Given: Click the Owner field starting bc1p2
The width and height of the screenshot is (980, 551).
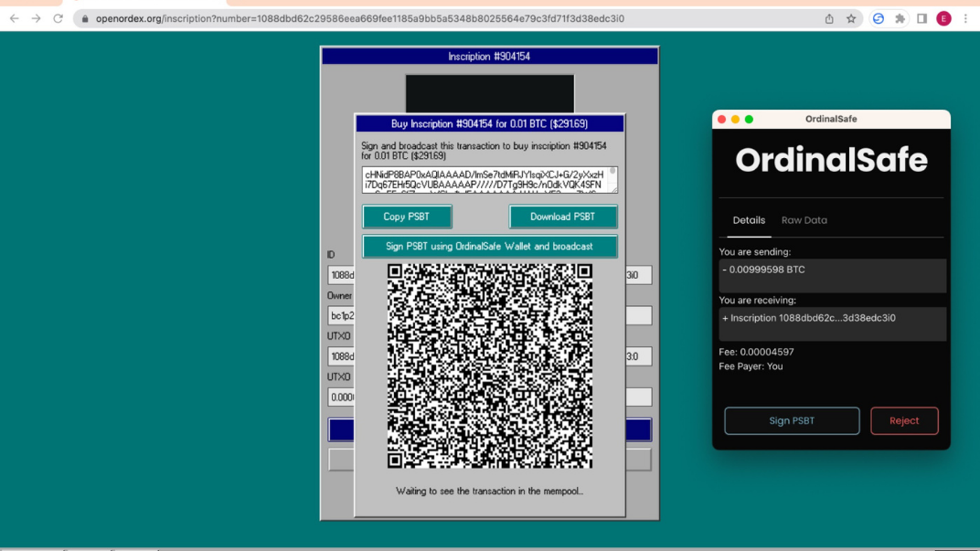Looking at the screenshot, I should point(341,316).
